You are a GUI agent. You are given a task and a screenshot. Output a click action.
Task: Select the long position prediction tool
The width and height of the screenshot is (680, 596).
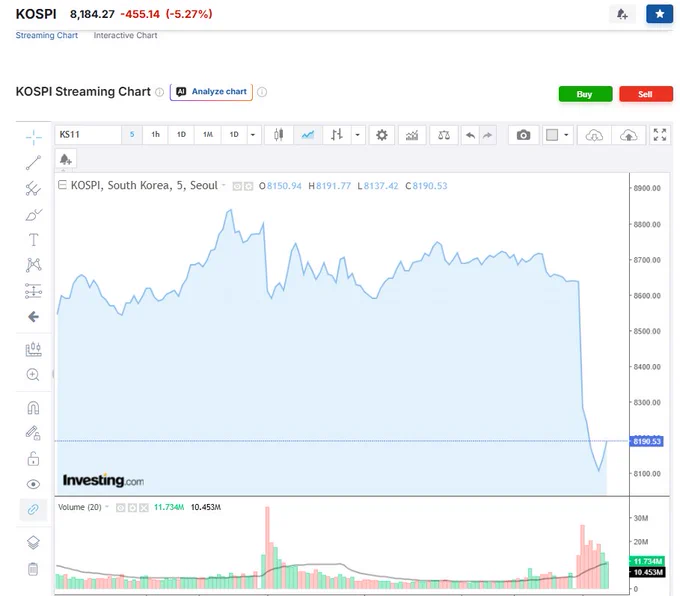[x=33, y=291]
